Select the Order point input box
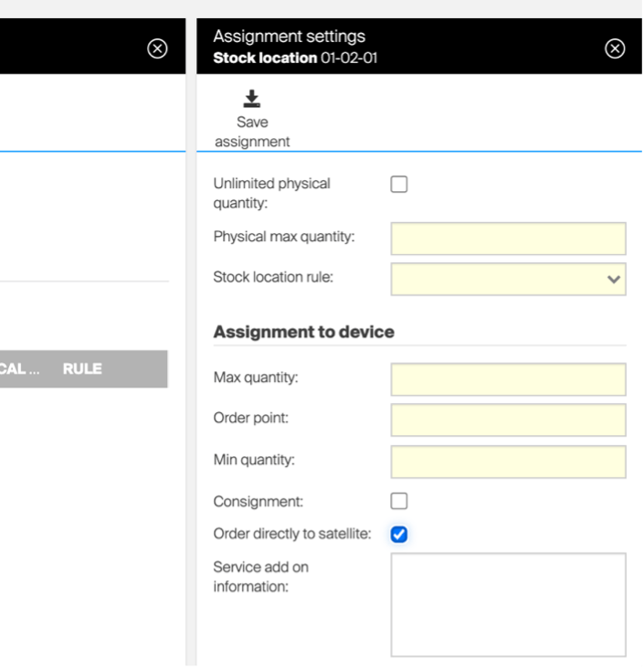Image resolution: width=644 pixels, height=670 pixels. click(508, 420)
